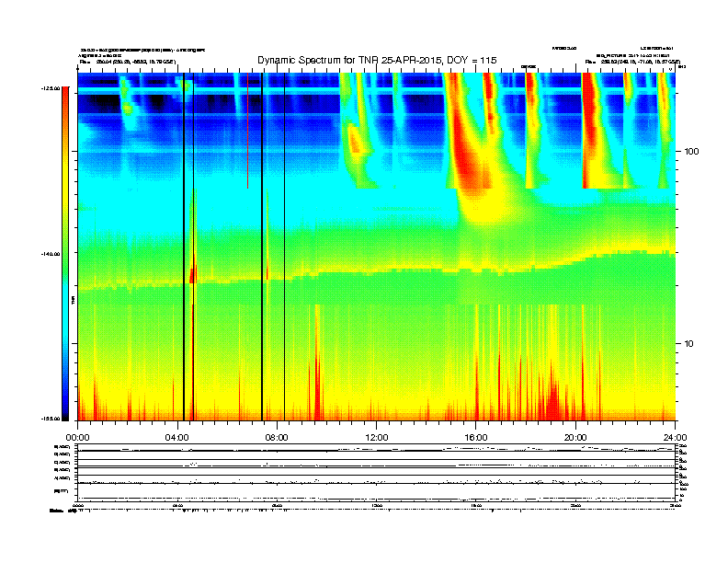This screenshot has width=728, height=563.
Task: Click the 20:00 time axis label
Action: [575, 438]
